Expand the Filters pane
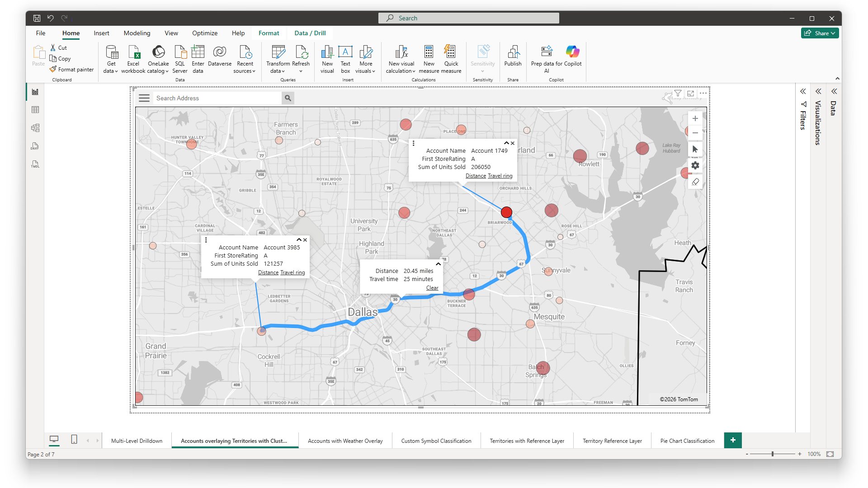This screenshot has height=488, width=868. tap(803, 91)
